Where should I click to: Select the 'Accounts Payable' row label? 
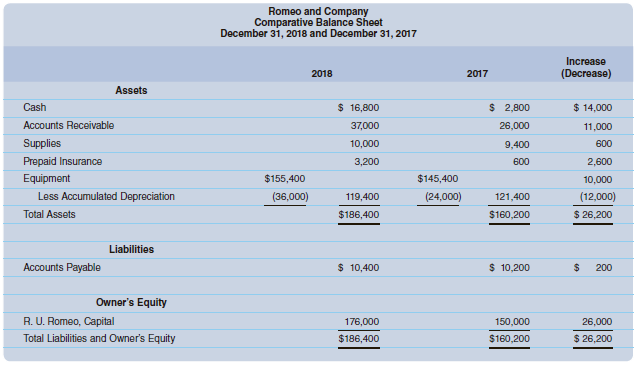click(x=62, y=268)
